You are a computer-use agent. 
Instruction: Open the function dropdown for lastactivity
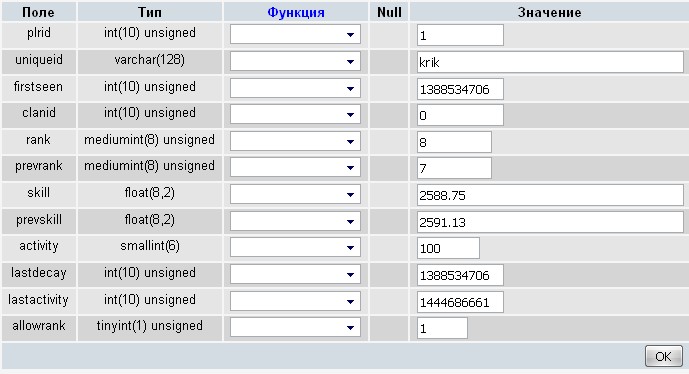[295, 301]
